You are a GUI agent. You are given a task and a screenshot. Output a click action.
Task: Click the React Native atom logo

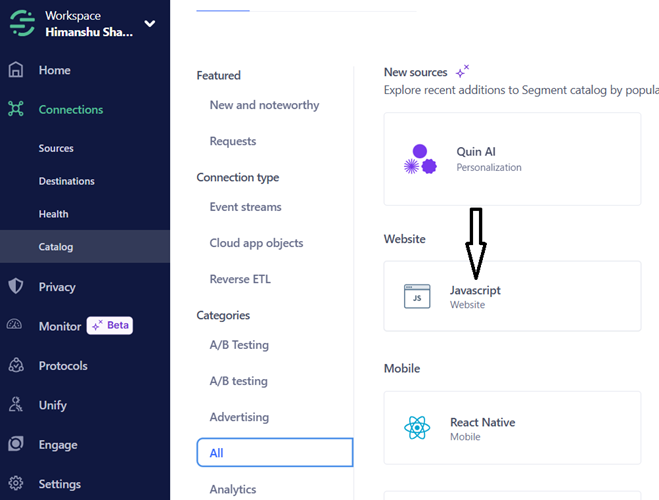coord(417,428)
